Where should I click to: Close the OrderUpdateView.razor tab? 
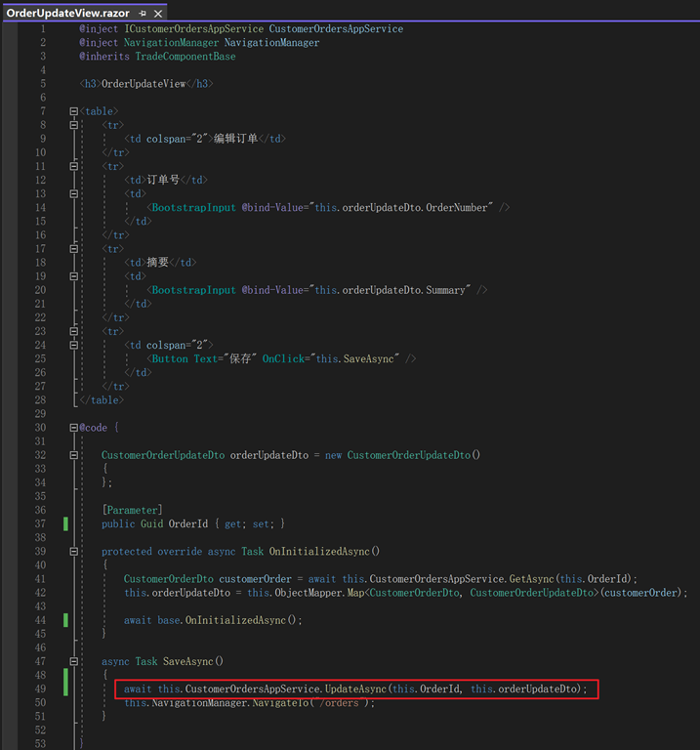[x=158, y=14]
